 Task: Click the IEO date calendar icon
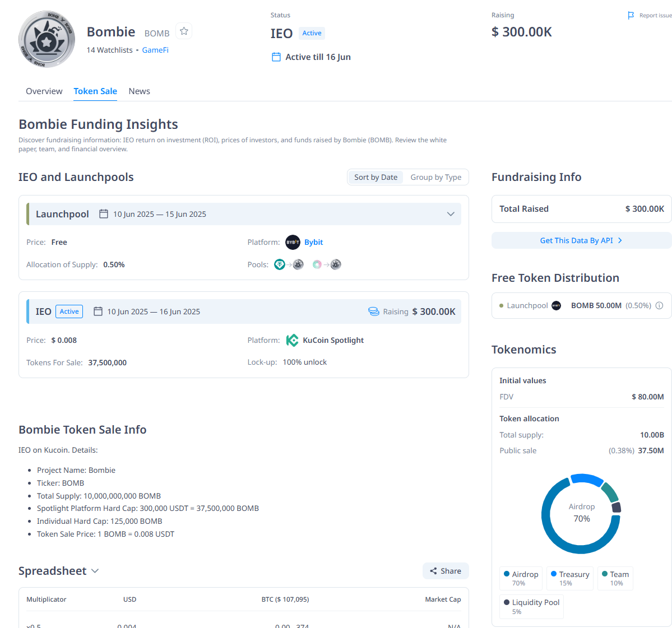coord(98,311)
